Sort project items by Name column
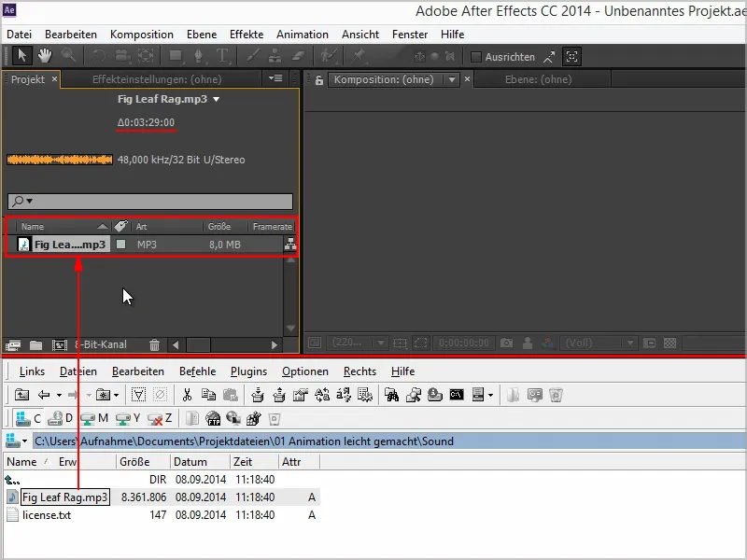This screenshot has width=747, height=560. 33,227
